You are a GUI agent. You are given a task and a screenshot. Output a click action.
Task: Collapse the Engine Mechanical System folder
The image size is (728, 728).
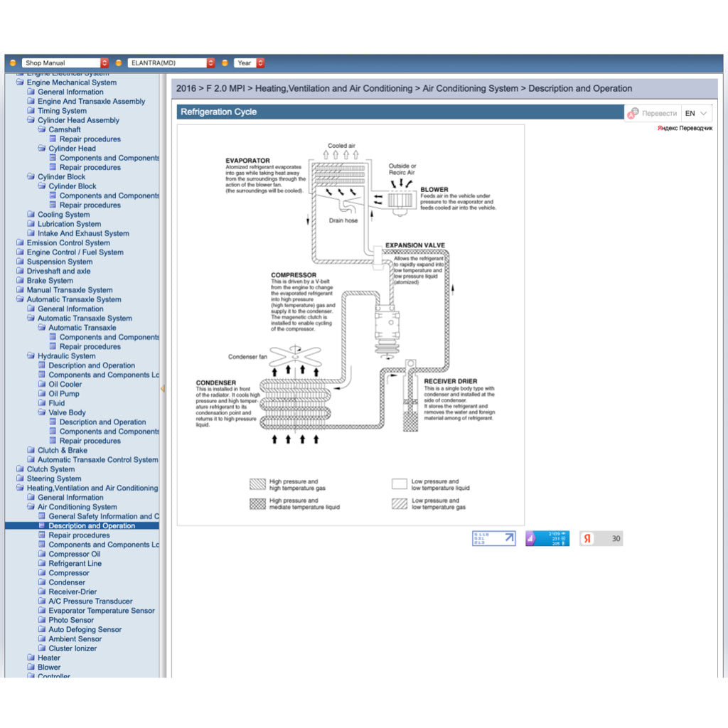tap(20, 82)
